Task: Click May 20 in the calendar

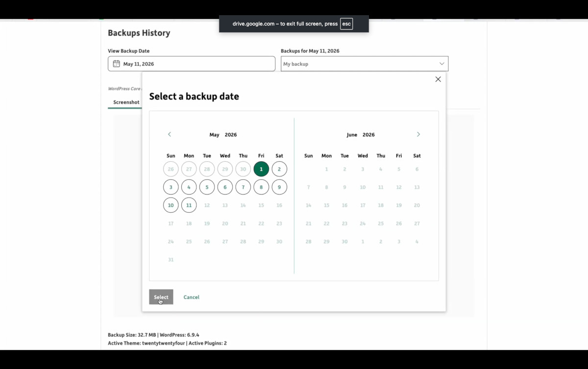Action: pos(225,223)
